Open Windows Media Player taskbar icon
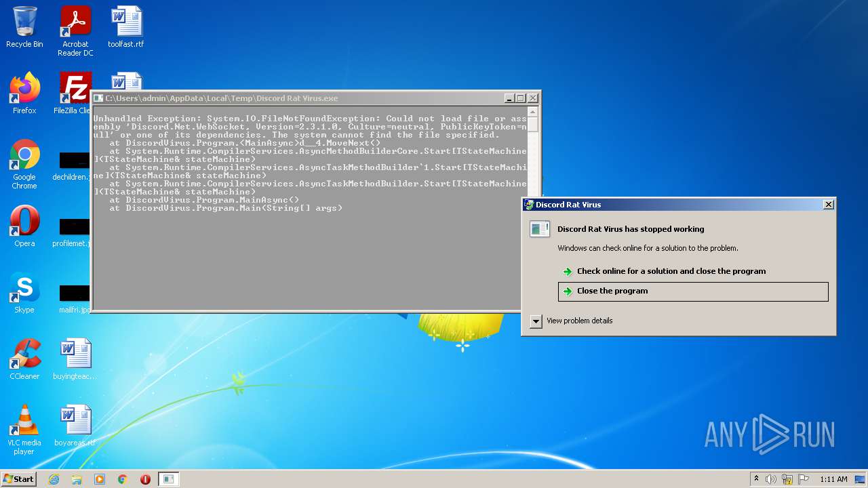 (x=100, y=479)
